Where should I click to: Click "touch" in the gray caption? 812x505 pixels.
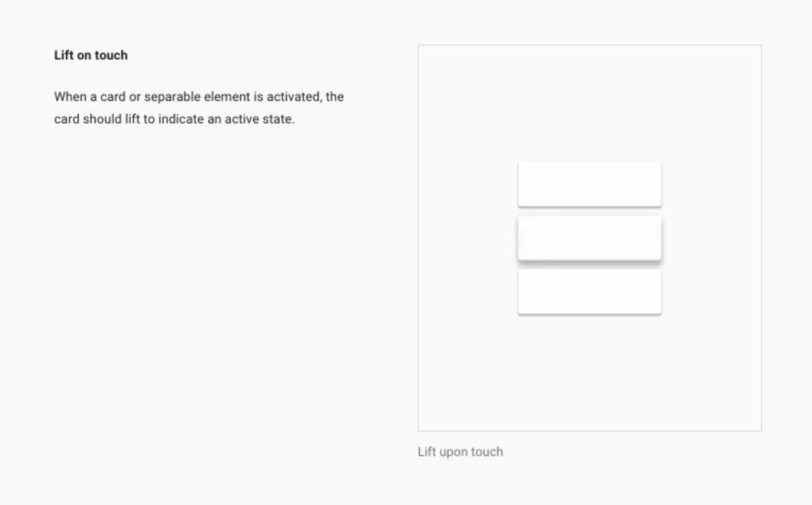(x=488, y=452)
